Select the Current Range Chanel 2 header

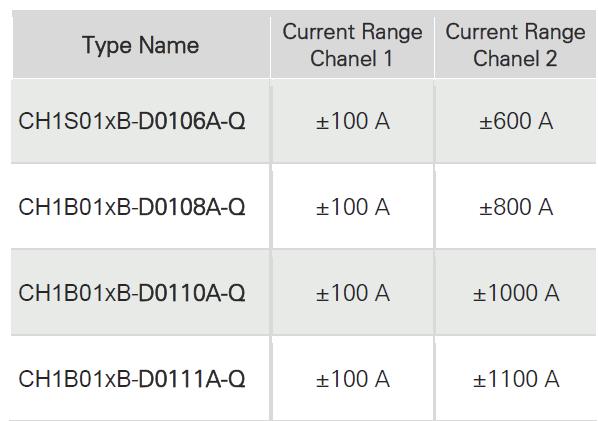coord(516,46)
